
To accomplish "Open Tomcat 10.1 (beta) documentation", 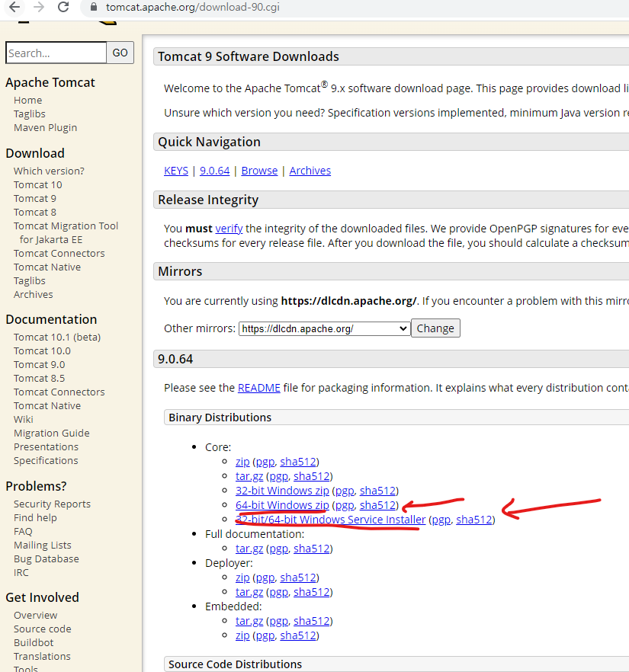I will tap(57, 338).
